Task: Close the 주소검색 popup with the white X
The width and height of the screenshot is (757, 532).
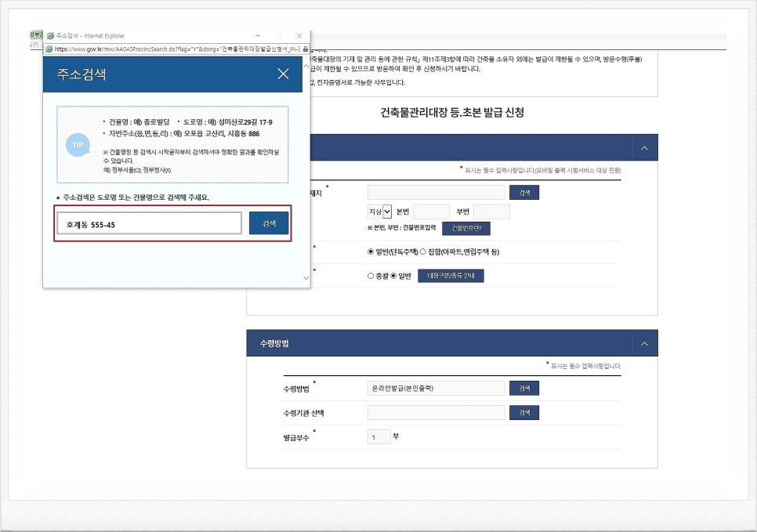Action: coord(283,74)
